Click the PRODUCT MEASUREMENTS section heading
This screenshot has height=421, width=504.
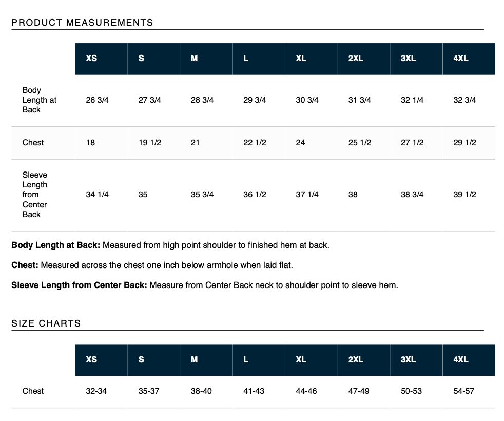82,23
